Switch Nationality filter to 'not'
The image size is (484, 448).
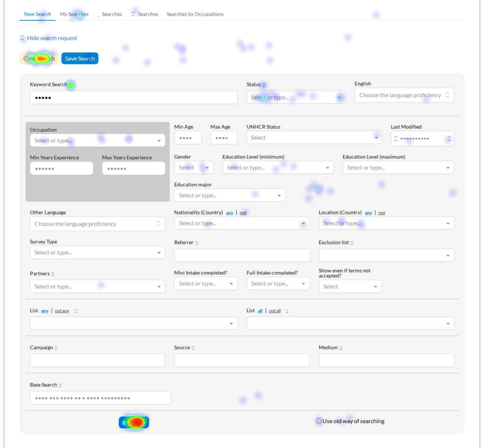pos(243,213)
